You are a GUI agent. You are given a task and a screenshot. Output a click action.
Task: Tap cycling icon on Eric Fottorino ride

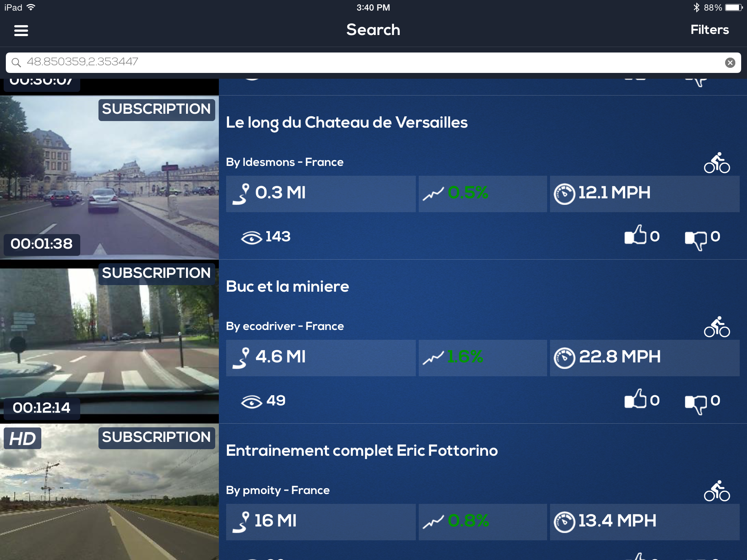(717, 491)
